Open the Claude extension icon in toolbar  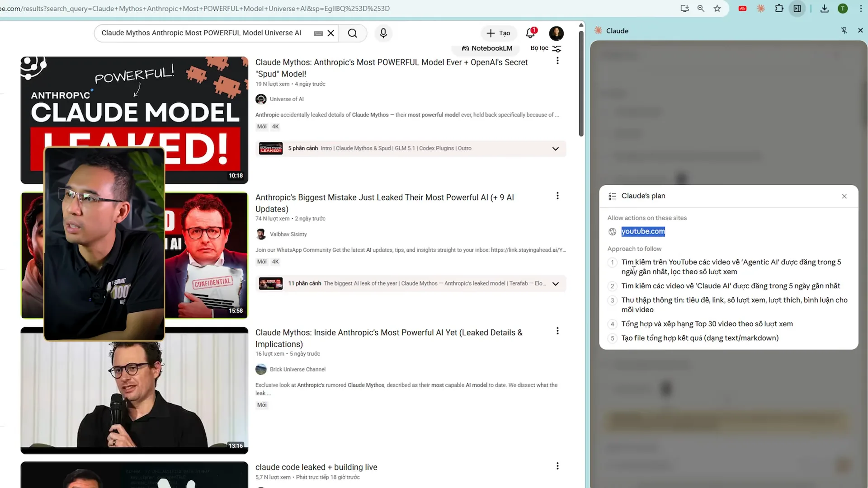761,8
